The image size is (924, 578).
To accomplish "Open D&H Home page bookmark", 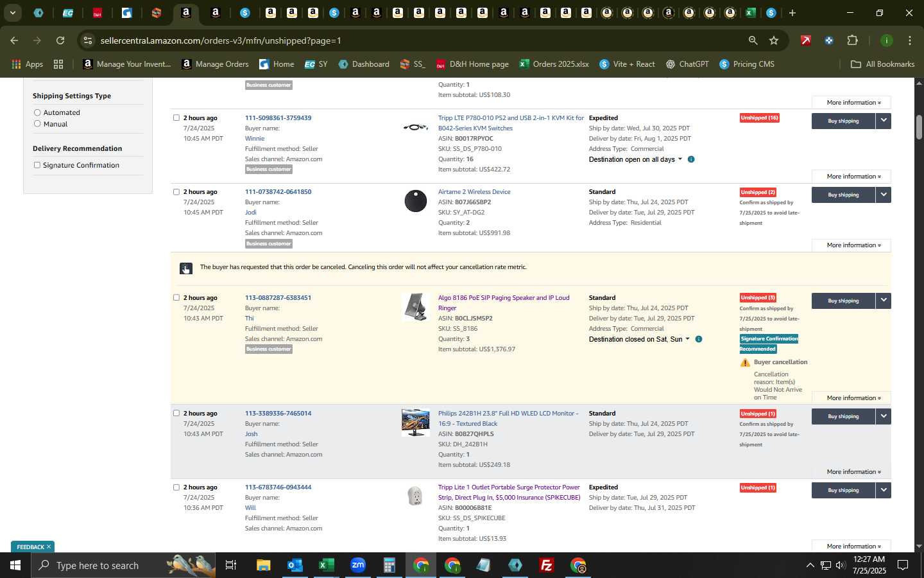I will (x=472, y=64).
